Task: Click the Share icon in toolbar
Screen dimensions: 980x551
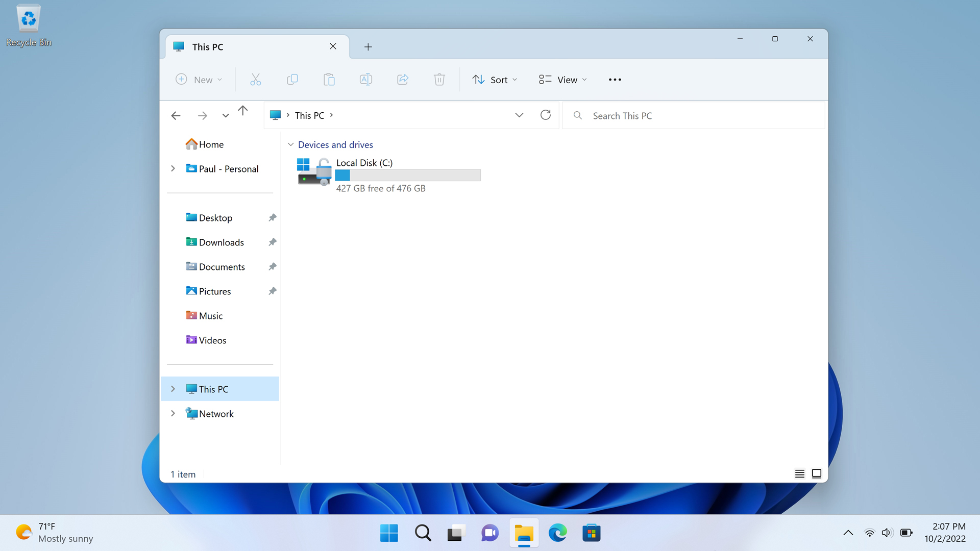Action: pos(403,80)
